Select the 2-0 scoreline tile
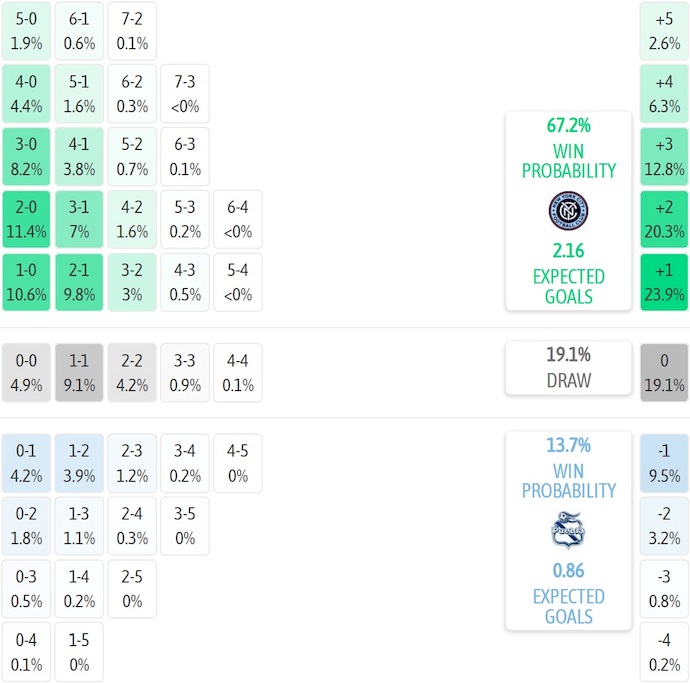 point(25,219)
